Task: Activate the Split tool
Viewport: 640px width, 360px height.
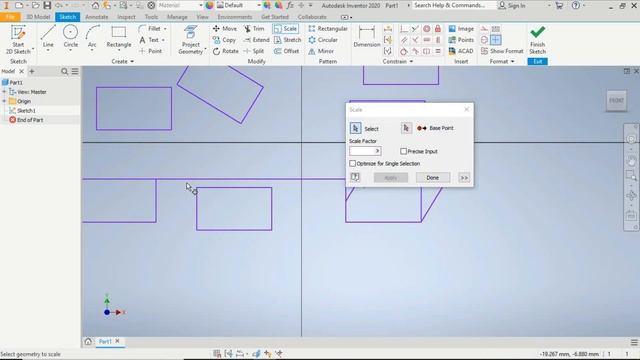Action: [x=253, y=51]
